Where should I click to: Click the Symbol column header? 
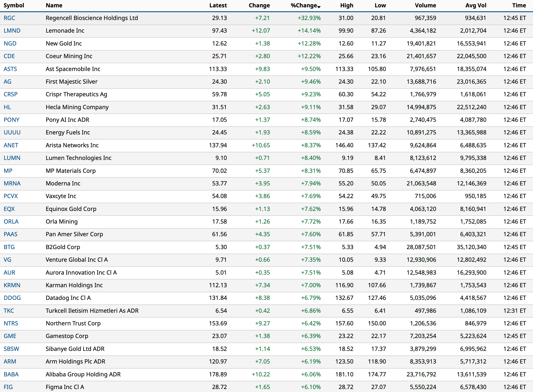[14, 6]
